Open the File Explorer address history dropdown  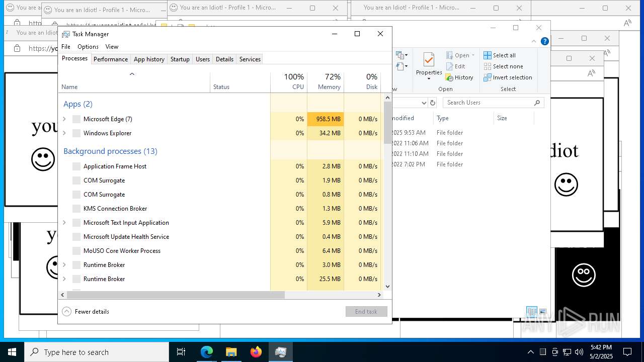[424, 103]
